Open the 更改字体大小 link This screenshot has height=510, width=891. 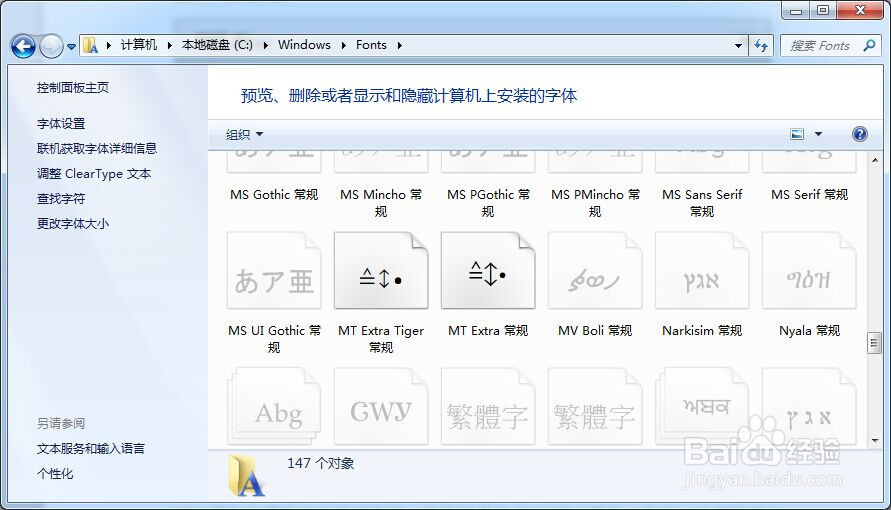(x=73, y=224)
